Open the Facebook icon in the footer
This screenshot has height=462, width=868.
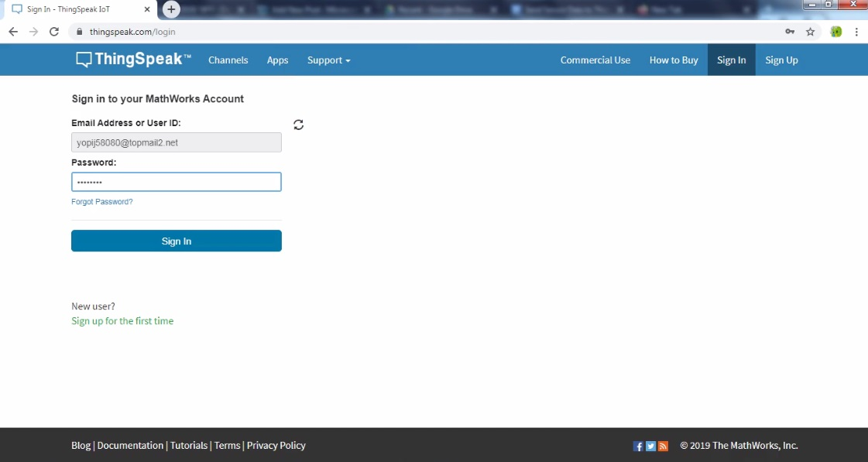click(638, 446)
